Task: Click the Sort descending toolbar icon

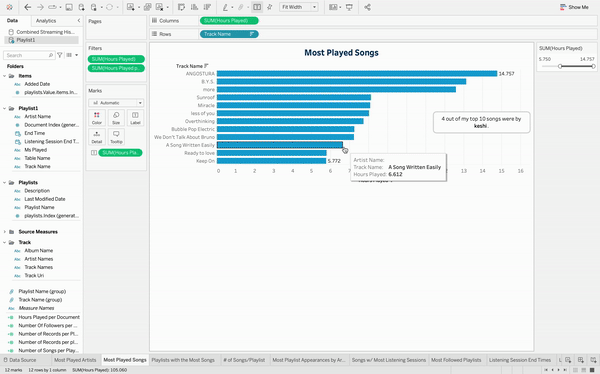Action: (207, 7)
